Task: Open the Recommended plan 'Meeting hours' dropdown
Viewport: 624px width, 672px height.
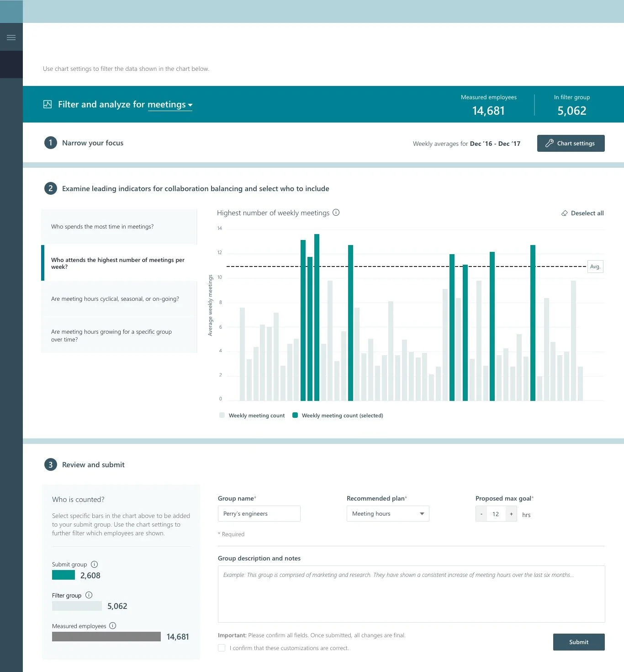Action: (x=387, y=513)
